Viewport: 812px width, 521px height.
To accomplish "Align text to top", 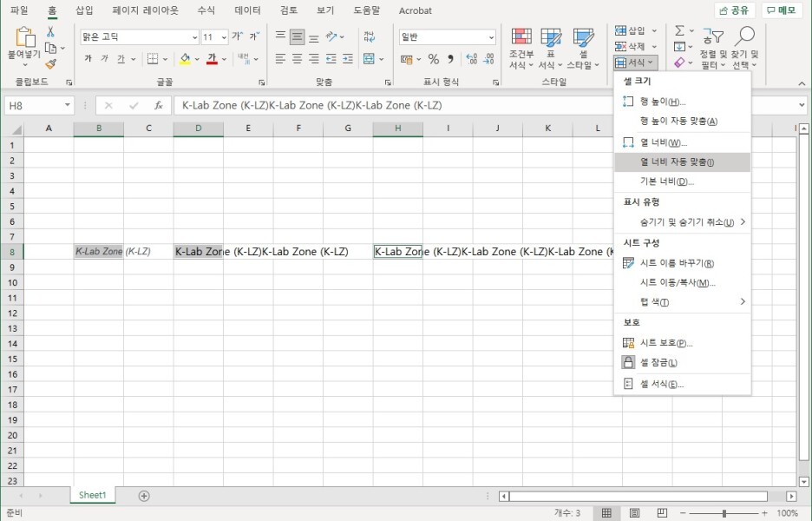I will (280, 36).
